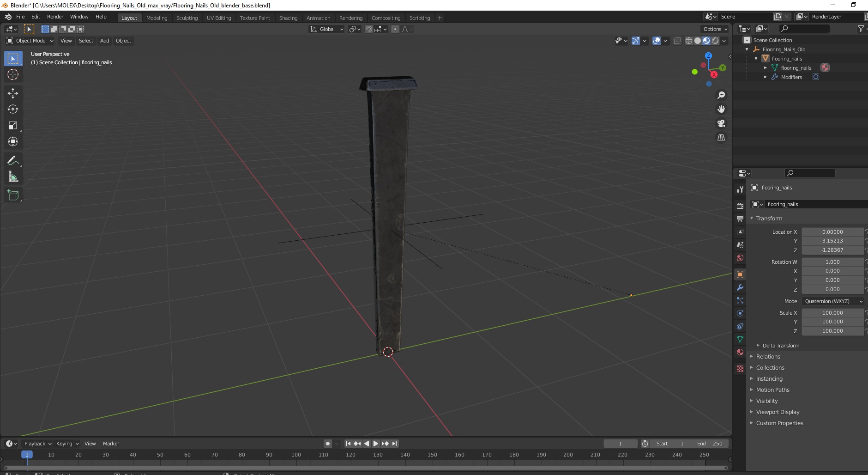The height and width of the screenshot is (475, 868).
Task: Switch to solid viewport shading
Action: (x=698, y=41)
